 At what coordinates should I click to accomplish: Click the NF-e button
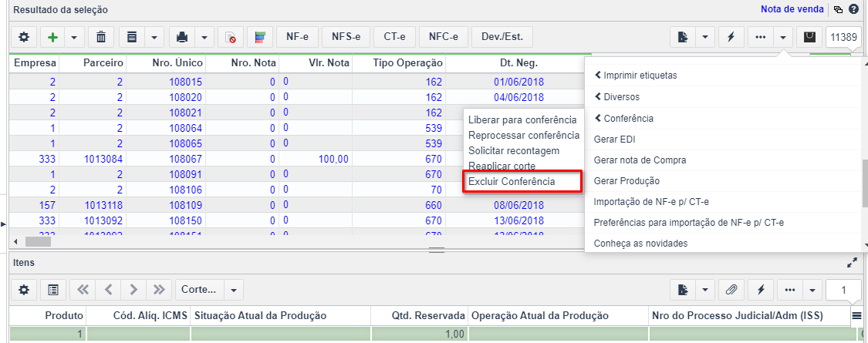coord(297,37)
